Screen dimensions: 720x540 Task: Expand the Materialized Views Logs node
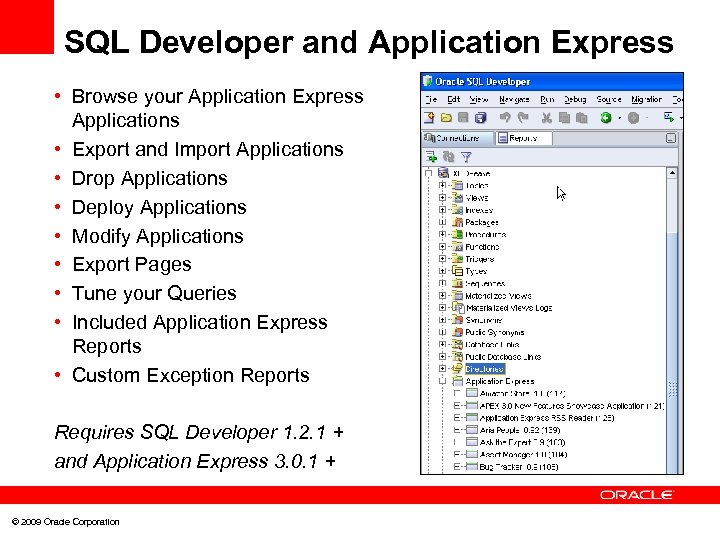(x=442, y=308)
